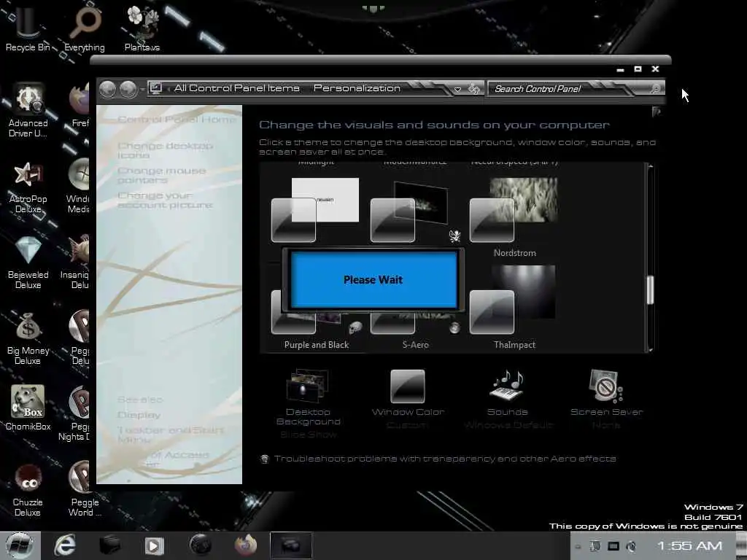The height and width of the screenshot is (560, 747).
Task: Click the 1:55 AM taskbar clock
Action: [690, 545]
